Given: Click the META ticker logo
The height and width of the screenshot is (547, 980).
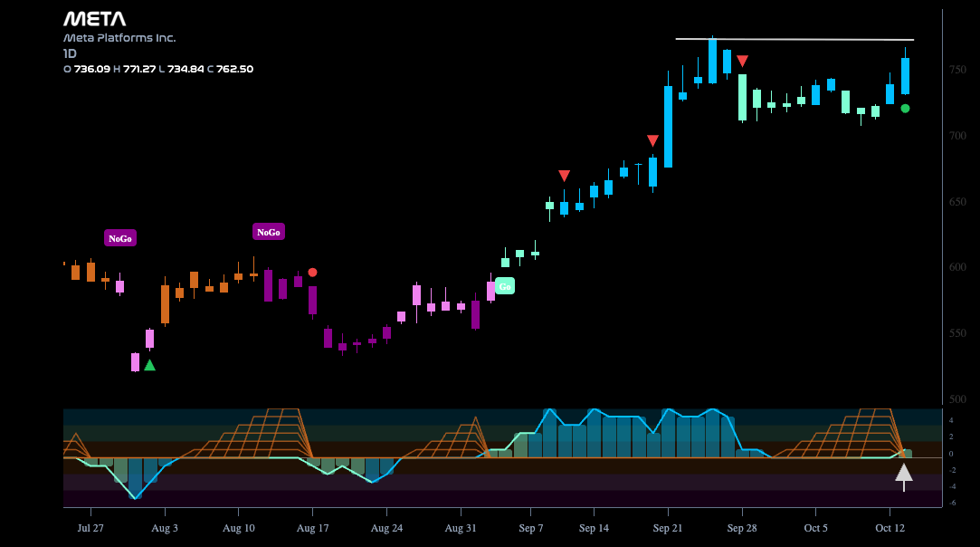Looking at the screenshot, I should pos(94,19).
